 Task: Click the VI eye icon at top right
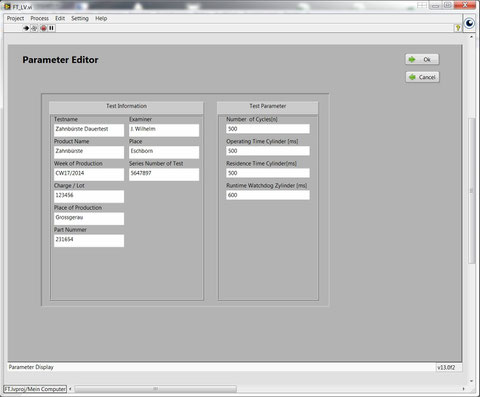tap(469, 23)
